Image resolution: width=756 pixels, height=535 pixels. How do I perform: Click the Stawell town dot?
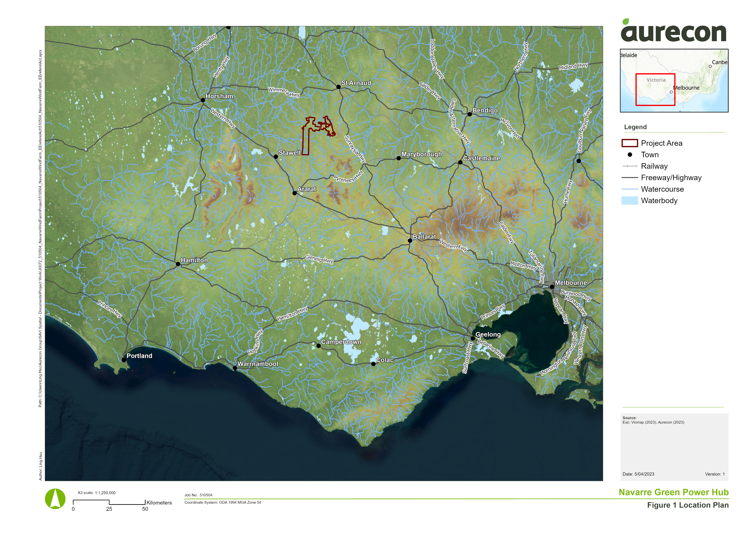point(276,157)
